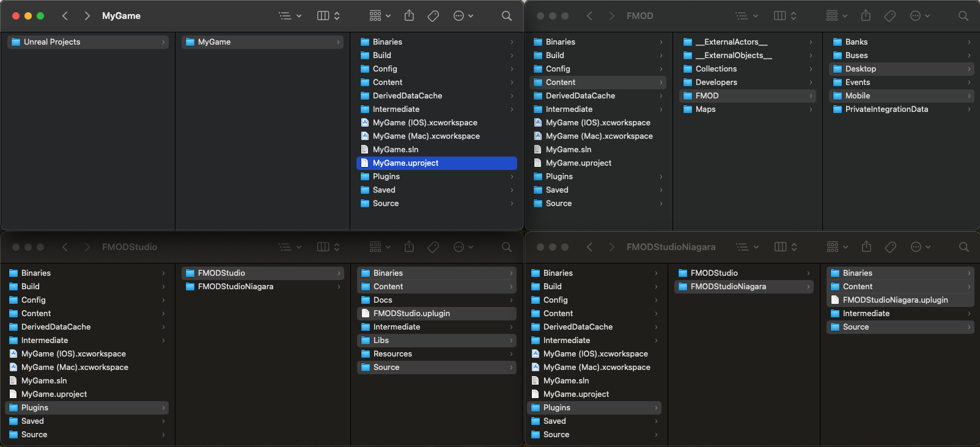Go forward in the MyGame window
The width and height of the screenshot is (980, 447).
tap(87, 16)
